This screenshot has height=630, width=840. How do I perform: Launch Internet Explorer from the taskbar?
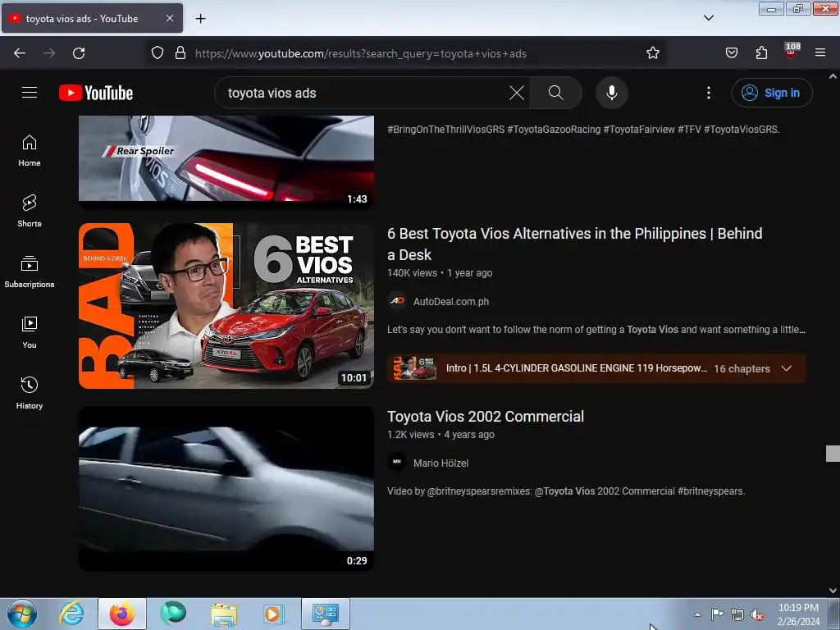click(72, 614)
